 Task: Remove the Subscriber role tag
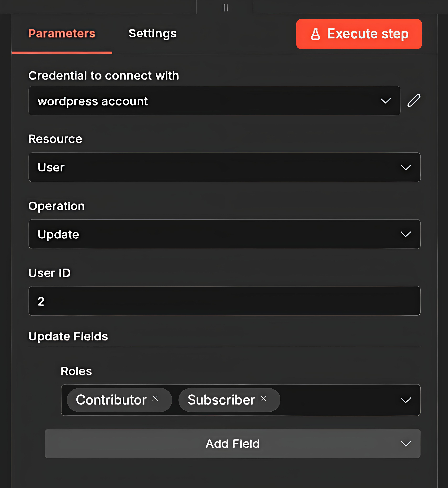point(263,398)
